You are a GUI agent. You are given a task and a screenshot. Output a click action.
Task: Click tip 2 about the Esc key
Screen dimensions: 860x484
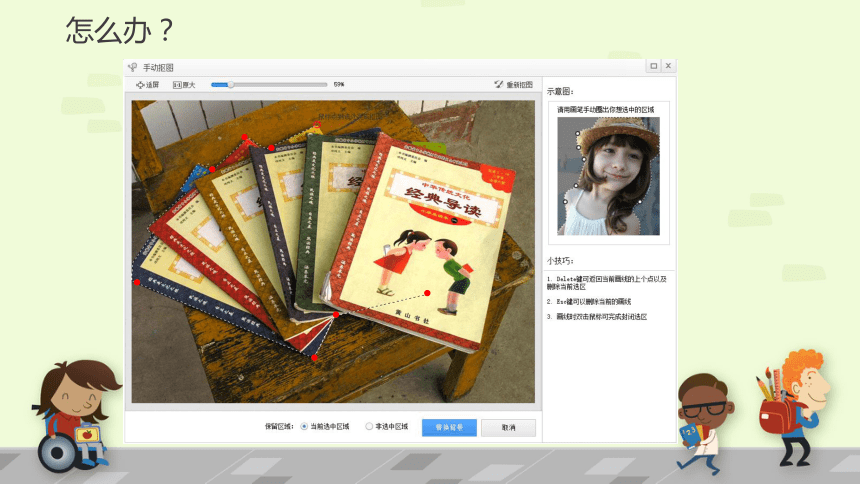[589, 302]
